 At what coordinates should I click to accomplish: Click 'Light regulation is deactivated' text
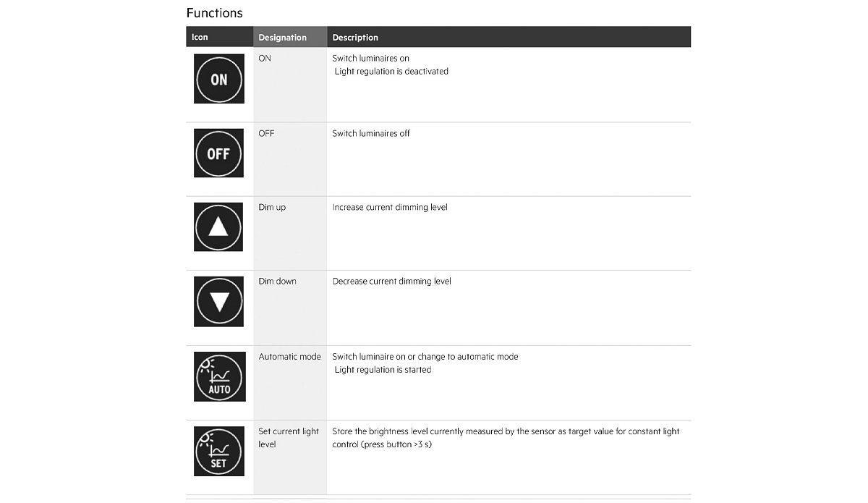click(x=391, y=72)
